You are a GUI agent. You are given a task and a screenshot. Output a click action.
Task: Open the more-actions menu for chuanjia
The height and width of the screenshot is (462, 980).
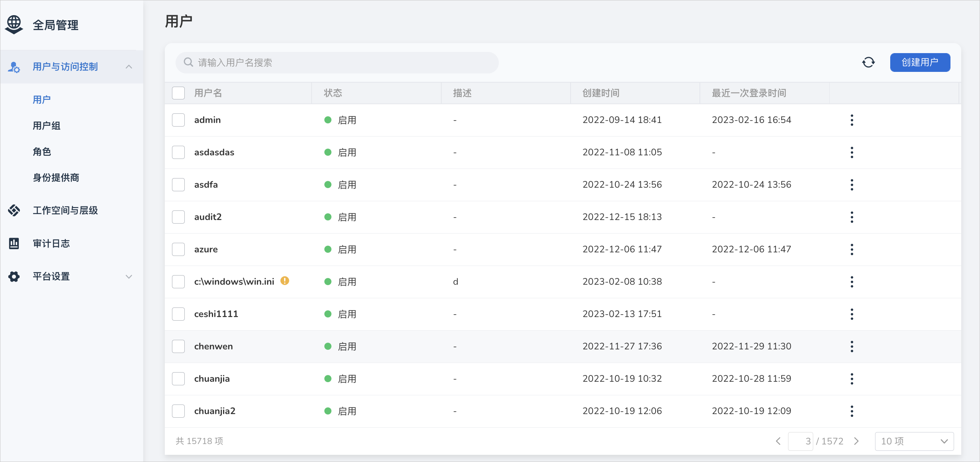tap(852, 379)
